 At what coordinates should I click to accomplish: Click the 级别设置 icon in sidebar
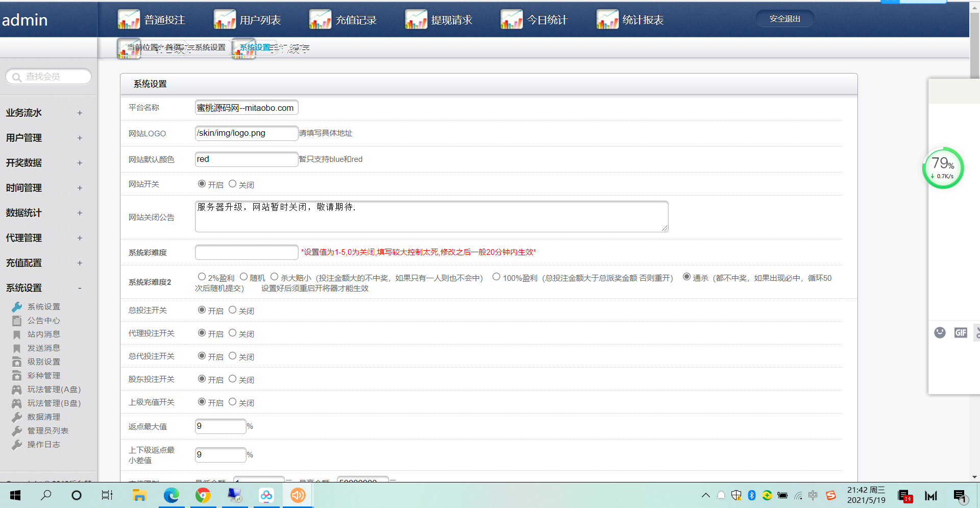coord(17,362)
